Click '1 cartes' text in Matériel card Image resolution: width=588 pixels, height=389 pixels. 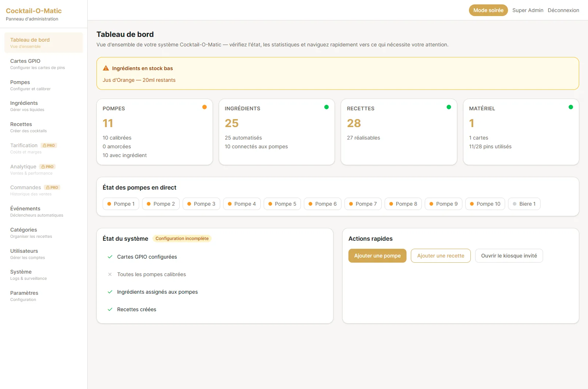478,138
